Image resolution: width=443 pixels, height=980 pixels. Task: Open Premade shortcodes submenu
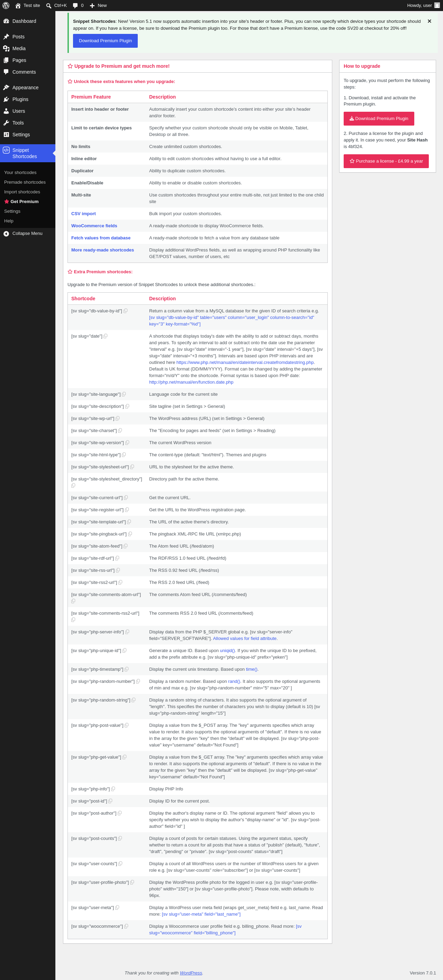click(x=25, y=182)
